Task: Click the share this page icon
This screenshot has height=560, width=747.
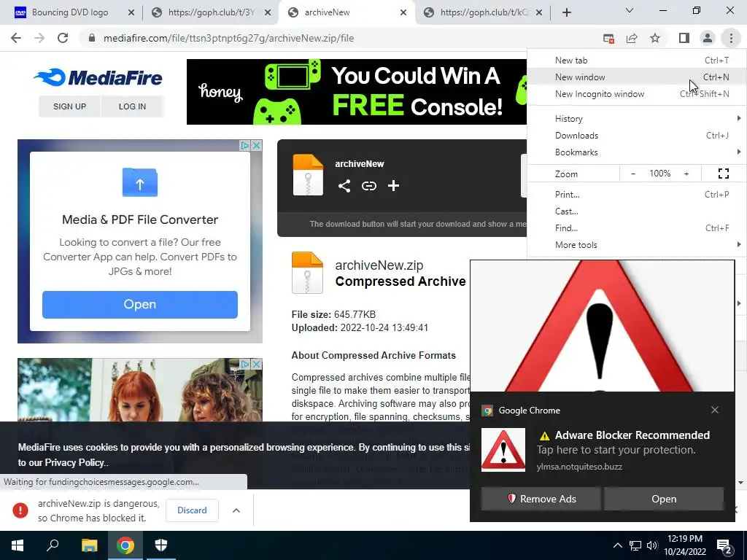Action: (x=632, y=39)
